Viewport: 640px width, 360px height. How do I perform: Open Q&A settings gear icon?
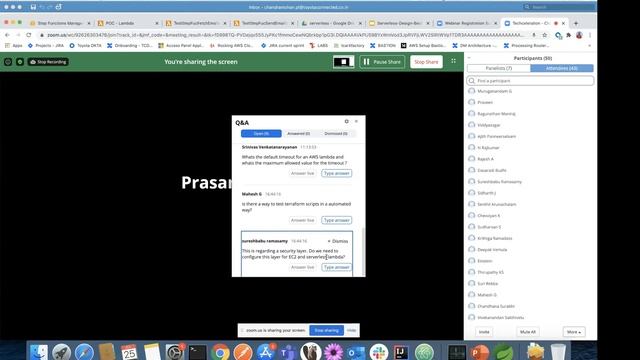[x=347, y=122]
